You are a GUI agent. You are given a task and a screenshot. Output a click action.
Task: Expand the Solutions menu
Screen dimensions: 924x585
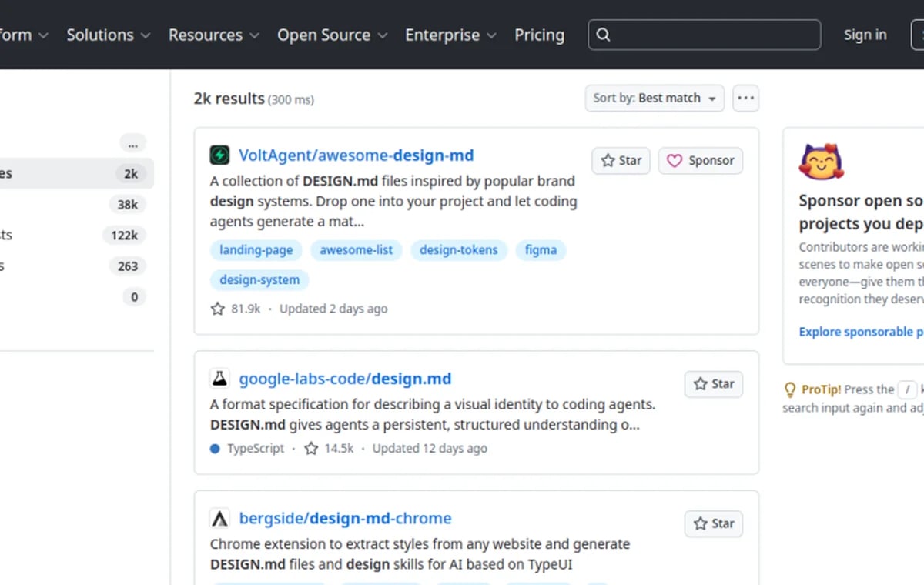108,35
